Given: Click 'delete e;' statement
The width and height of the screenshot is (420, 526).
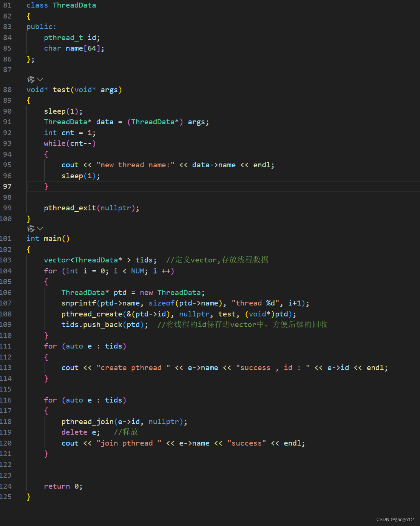Looking at the screenshot, I should pos(81,432).
